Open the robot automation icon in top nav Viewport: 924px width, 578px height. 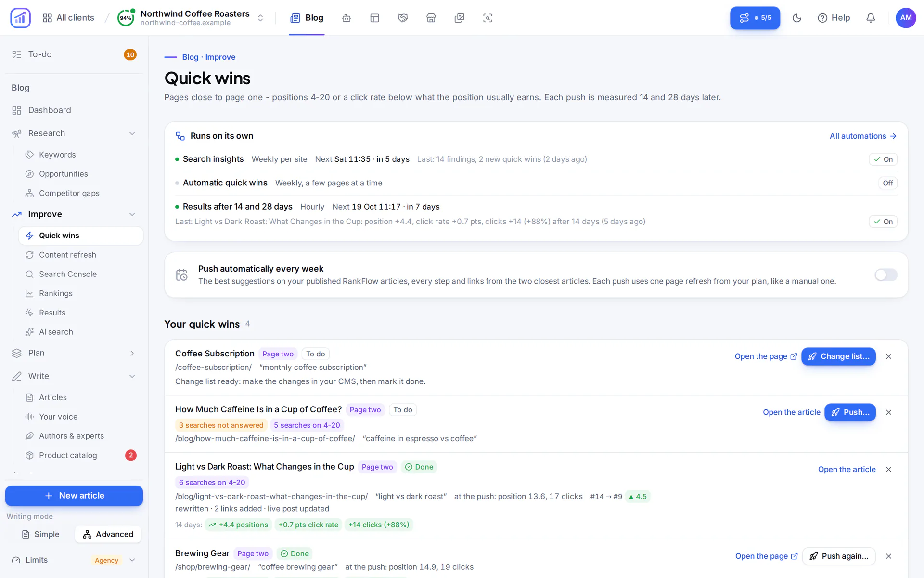(346, 18)
